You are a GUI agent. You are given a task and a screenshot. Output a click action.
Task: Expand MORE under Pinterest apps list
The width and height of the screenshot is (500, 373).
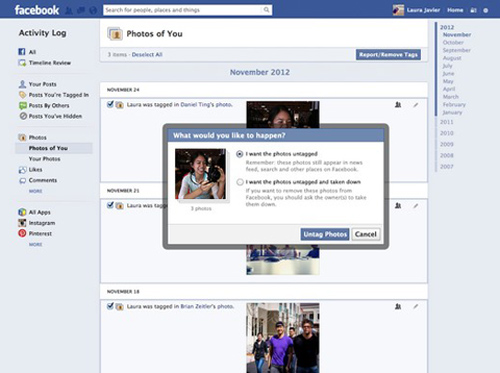(x=35, y=244)
